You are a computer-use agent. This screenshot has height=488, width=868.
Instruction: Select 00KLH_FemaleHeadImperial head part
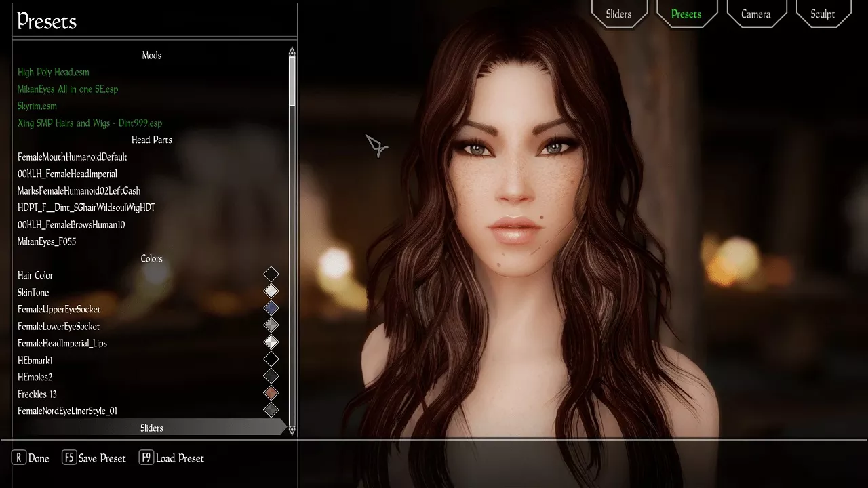[x=67, y=174]
